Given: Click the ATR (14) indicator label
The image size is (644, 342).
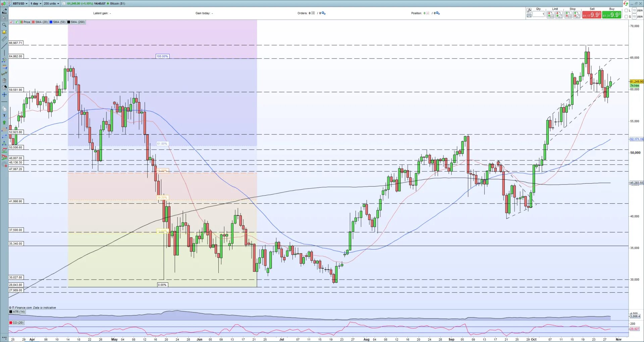Looking at the screenshot, I should point(17,312).
